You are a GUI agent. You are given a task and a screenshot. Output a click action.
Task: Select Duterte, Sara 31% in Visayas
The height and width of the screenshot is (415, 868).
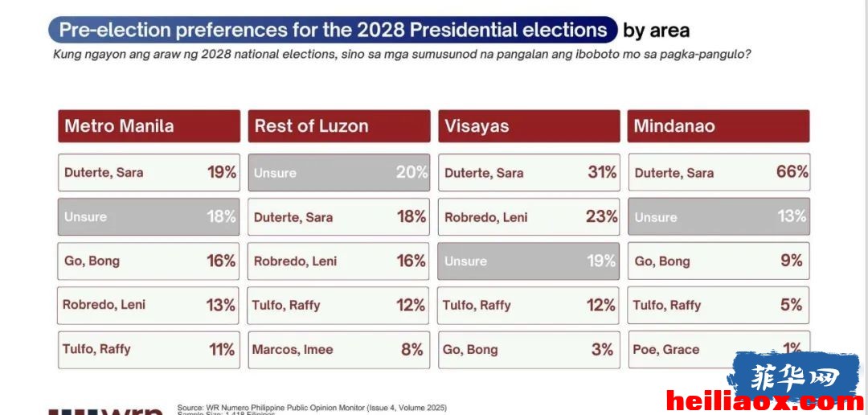[x=529, y=172]
